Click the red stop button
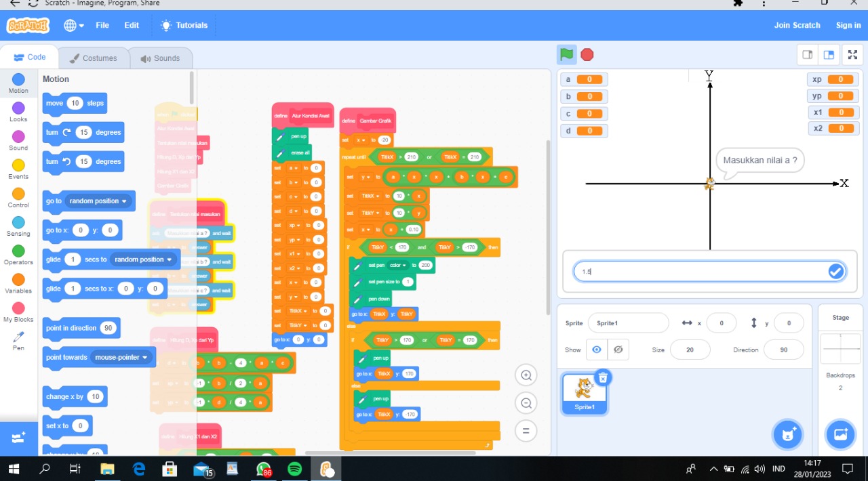 [x=587, y=55]
